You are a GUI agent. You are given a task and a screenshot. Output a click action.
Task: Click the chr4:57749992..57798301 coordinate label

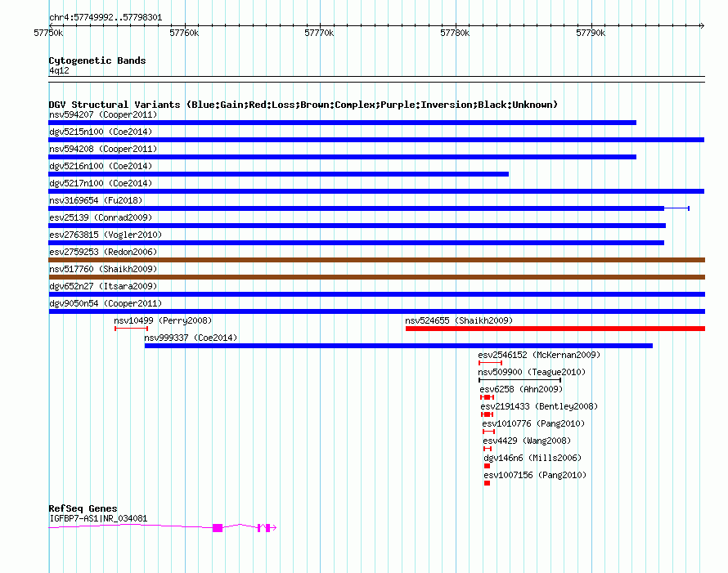coord(106,17)
